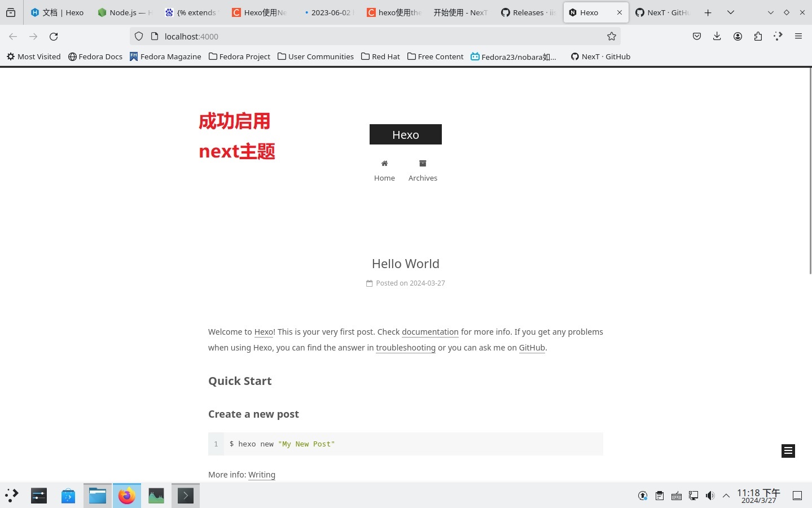Image resolution: width=812 pixels, height=508 pixels.
Task: Open the image viewer taskbar icon
Action: click(x=156, y=496)
